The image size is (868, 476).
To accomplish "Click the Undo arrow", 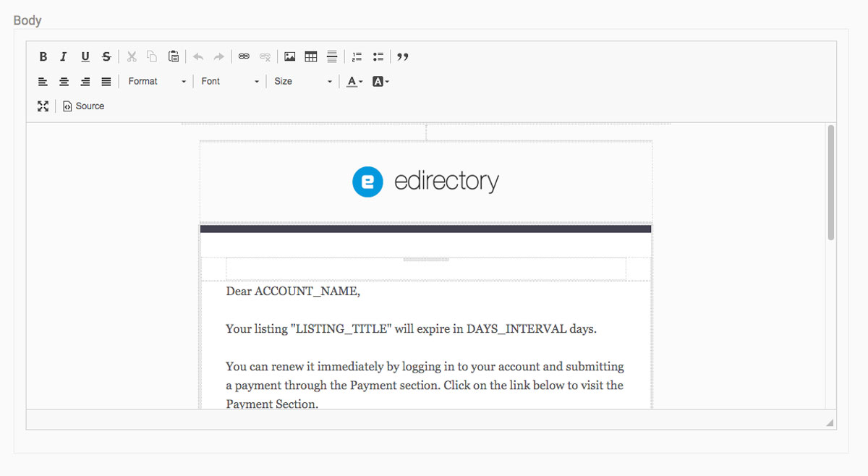I will point(198,56).
